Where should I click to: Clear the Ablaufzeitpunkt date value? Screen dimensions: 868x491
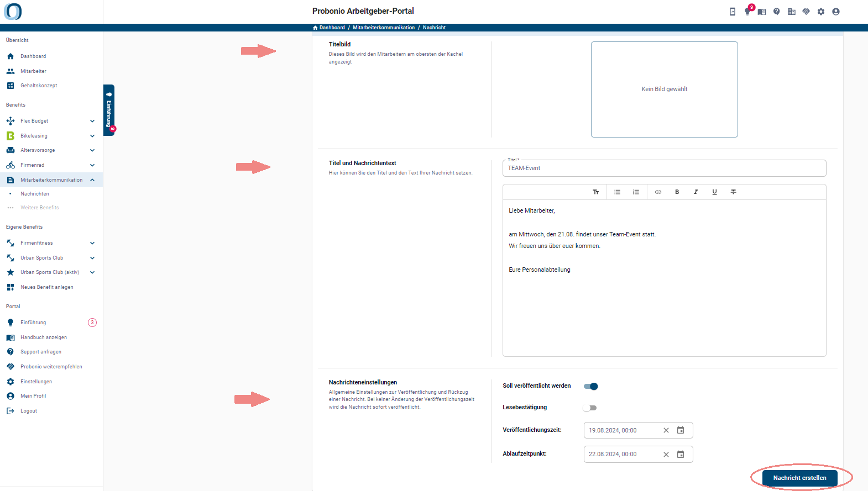666,455
